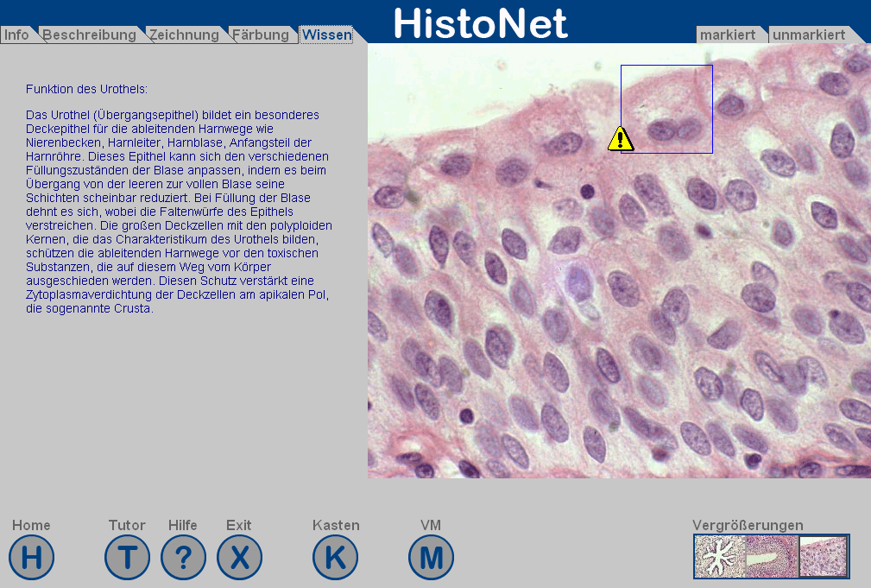Show the markiert view

click(x=728, y=35)
